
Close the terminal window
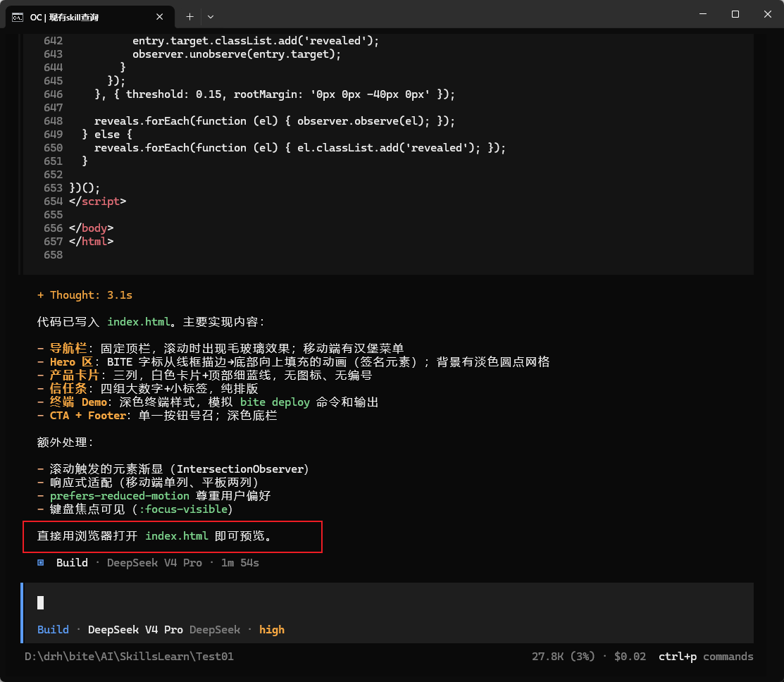768,14
